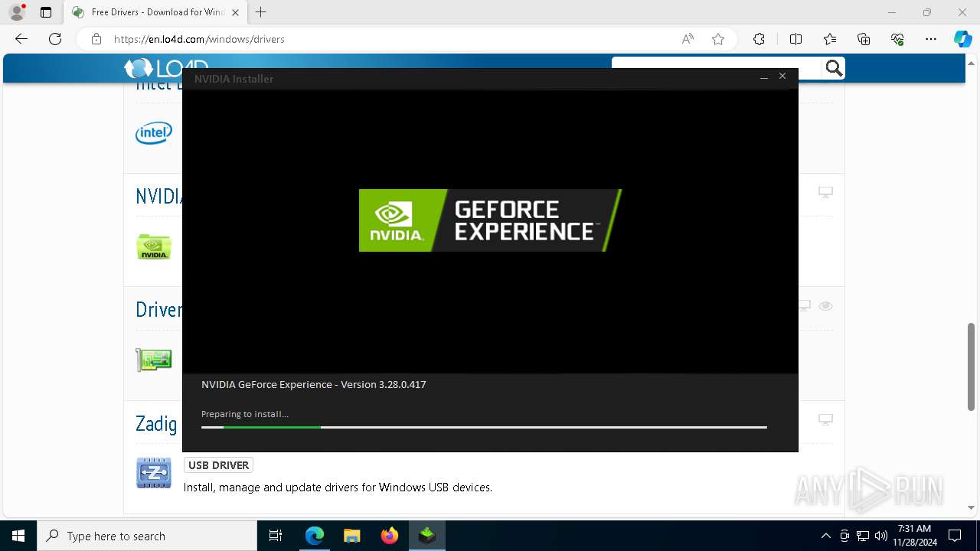Open the volume control in the tray

coord(881,536)
